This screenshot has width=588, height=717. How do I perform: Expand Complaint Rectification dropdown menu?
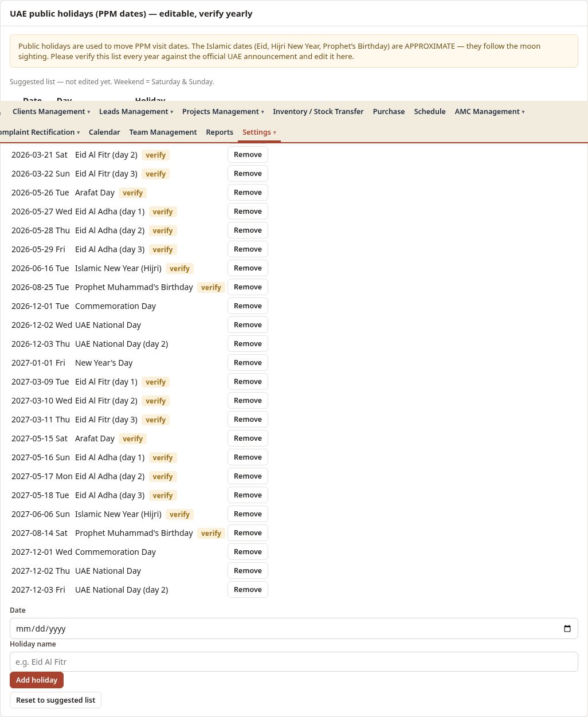click(x=39, y=132)
